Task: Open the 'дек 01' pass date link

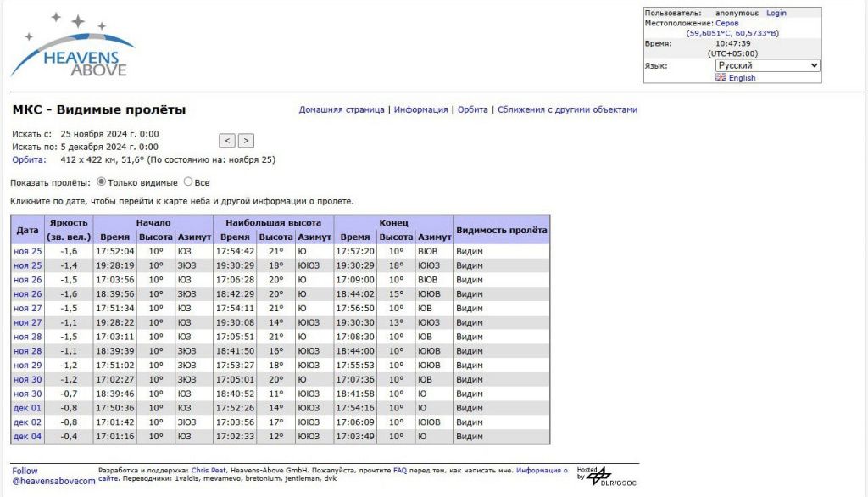Action: 27,408
